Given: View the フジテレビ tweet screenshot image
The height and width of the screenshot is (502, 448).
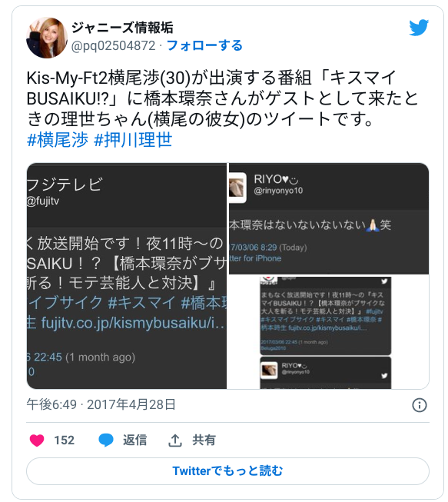Looking at the screenshot, I should [127, 276].
